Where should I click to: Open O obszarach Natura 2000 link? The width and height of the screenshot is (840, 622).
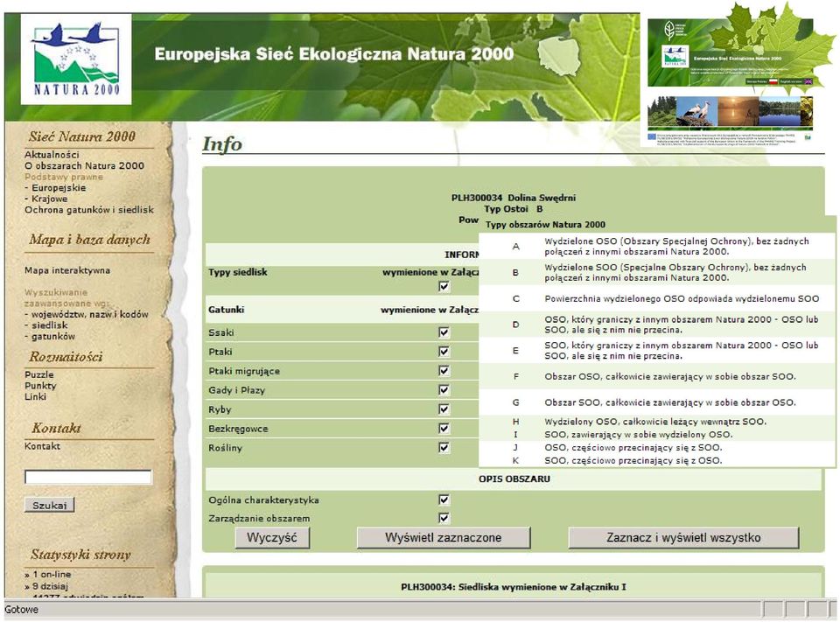coord(84,165)
